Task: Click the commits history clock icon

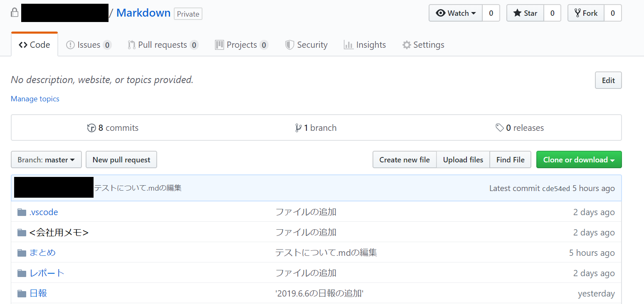Action: (x=91, y=128)
